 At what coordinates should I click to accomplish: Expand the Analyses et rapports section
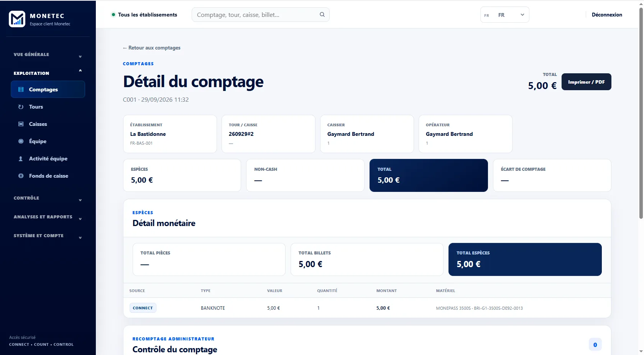(x=48, y=217)
